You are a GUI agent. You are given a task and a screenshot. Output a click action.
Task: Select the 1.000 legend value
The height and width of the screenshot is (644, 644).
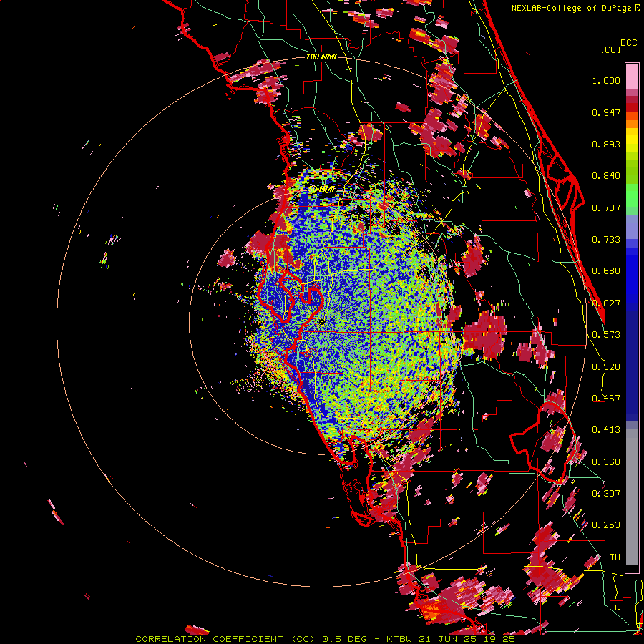pyautogui.click(x=606, y=80)
